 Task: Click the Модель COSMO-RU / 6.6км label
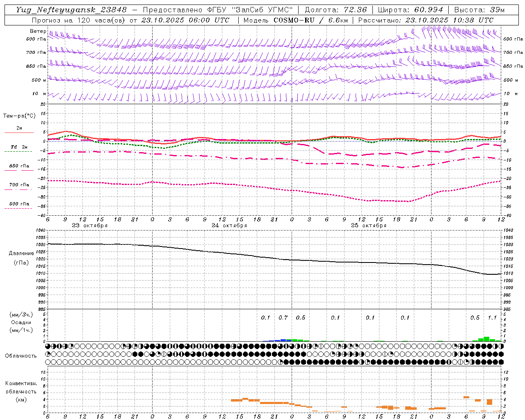(x=295, y=20)
